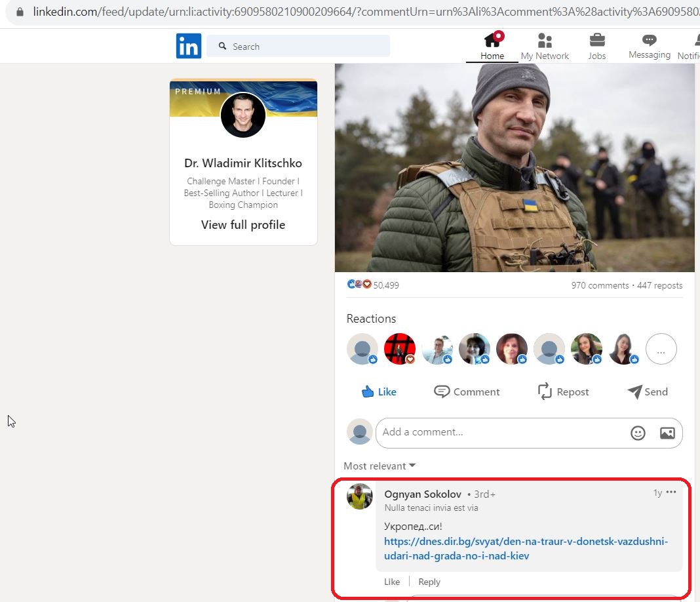Open the emoji picker in comment box
The image size is (700, 602).
(638, 433)
